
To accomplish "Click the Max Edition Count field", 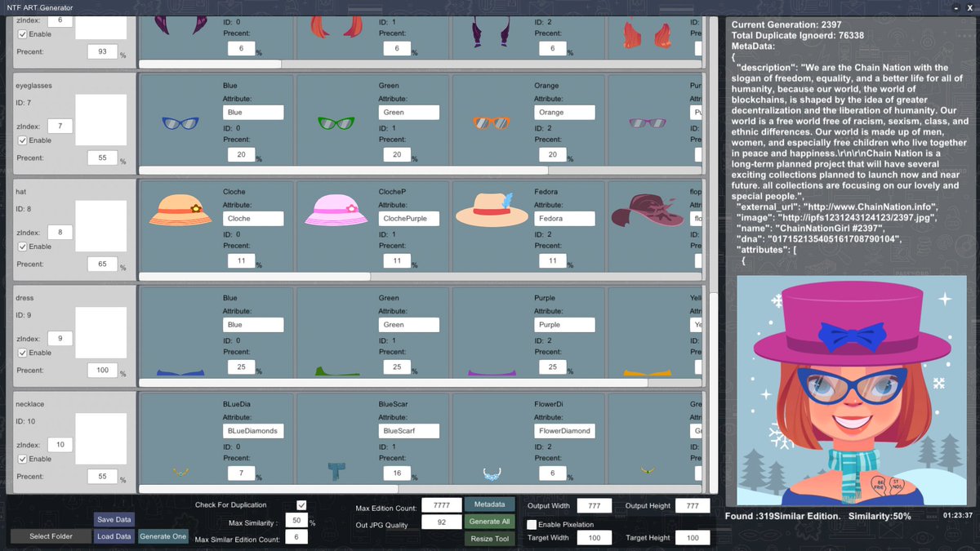I will [442, 506].
